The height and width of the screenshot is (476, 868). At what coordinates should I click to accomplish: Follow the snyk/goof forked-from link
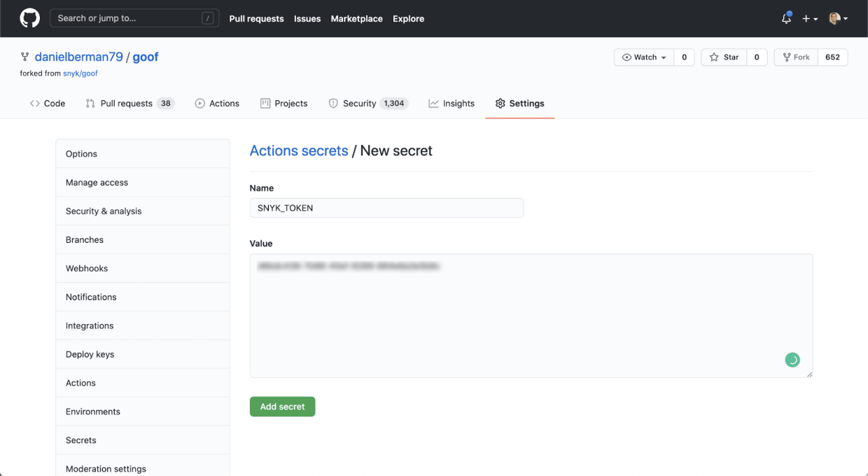click(x=80, y=73)
